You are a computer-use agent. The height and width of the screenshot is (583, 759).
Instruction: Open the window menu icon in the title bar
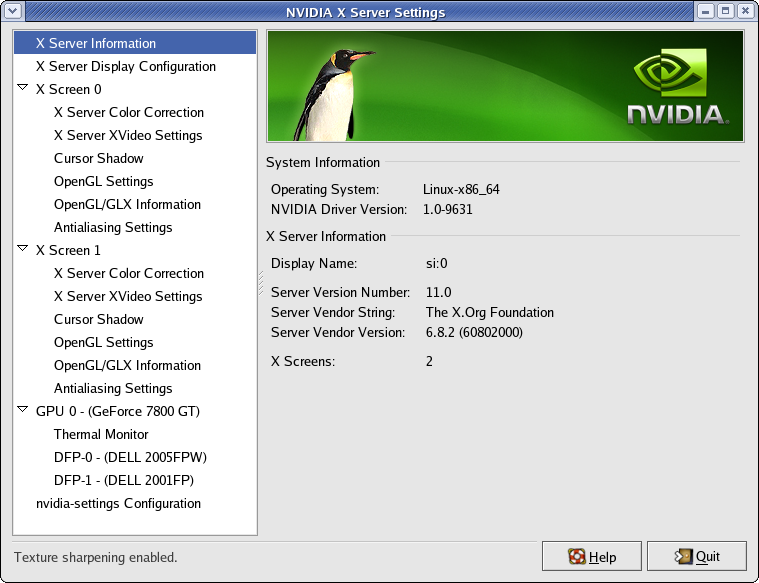13,11
